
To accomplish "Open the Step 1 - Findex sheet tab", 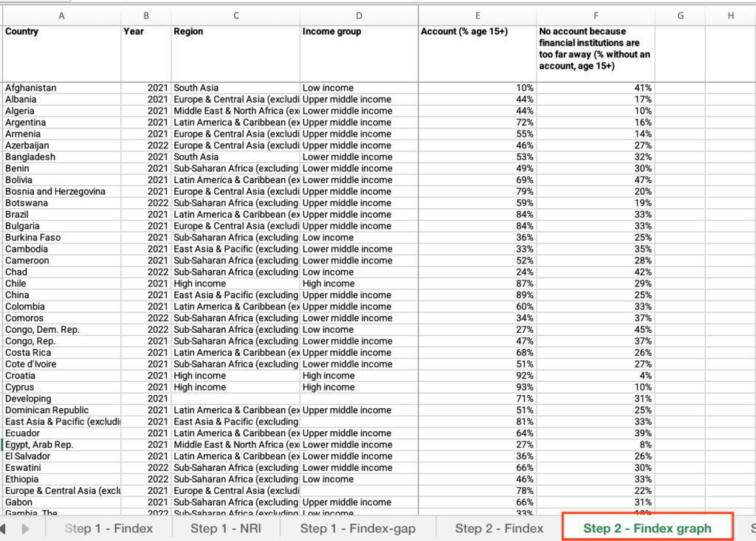I will tap(109, 528).
